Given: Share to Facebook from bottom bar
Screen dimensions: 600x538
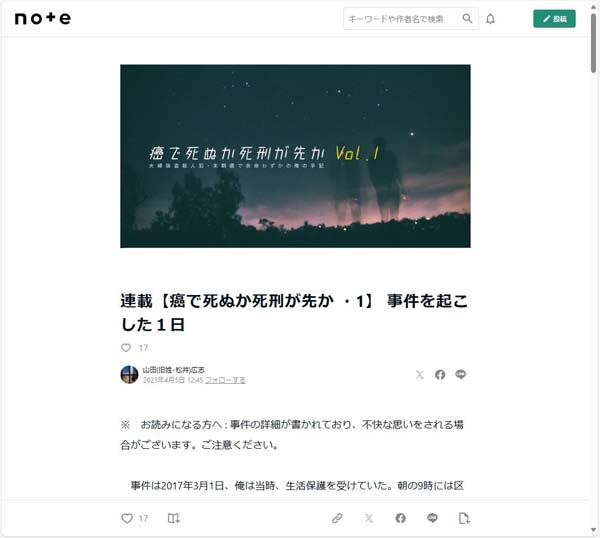Looking at the screenshot, I should tap(401, 518).
